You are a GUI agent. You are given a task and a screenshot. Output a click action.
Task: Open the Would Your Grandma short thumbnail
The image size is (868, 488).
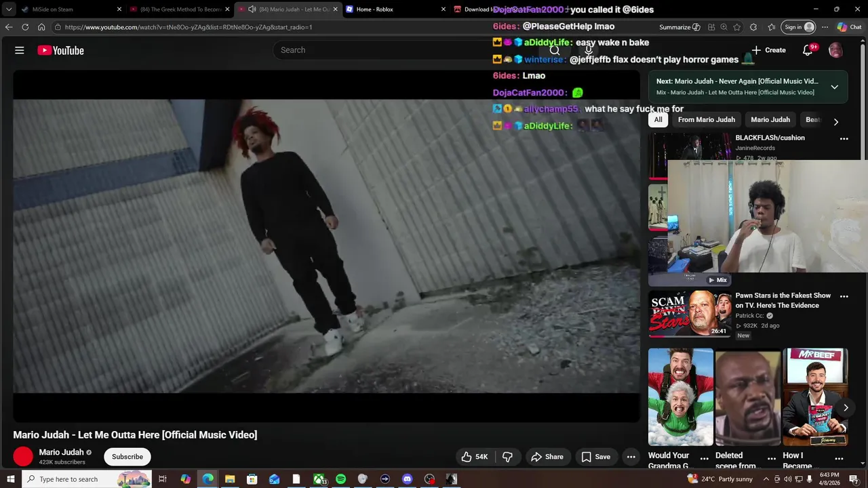click(680, 397)
